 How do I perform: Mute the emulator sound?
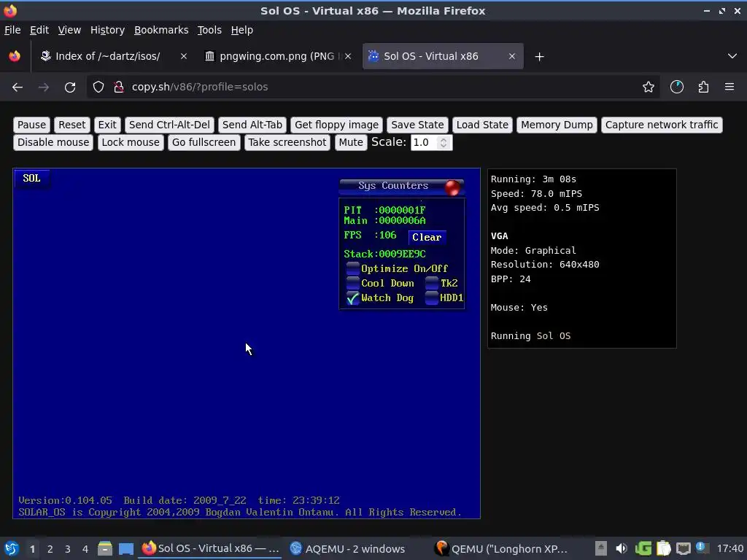point(351,142)
